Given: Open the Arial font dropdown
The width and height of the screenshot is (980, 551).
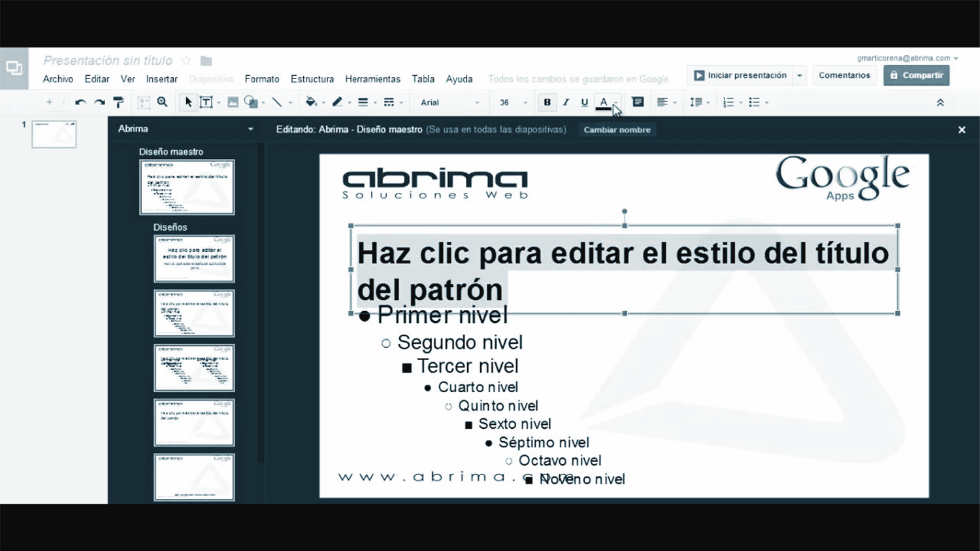Looking at the screenshot, I should (x=449, y=103).
